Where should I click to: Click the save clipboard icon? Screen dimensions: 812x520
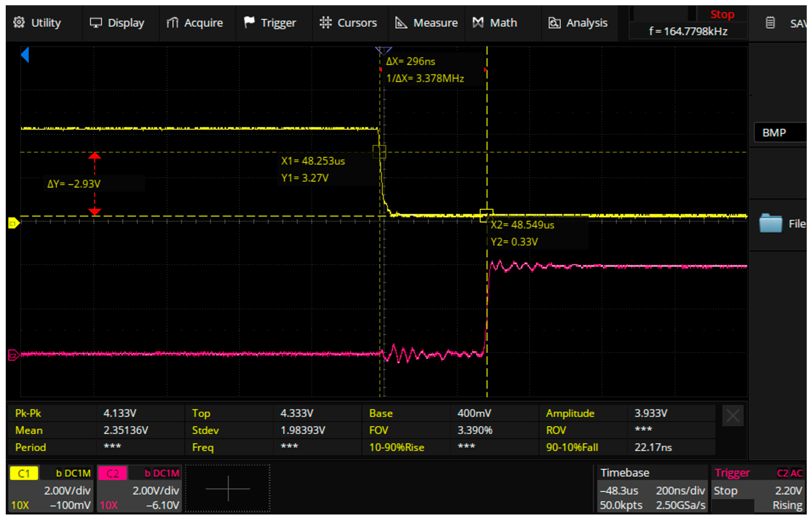coord(770,23)
